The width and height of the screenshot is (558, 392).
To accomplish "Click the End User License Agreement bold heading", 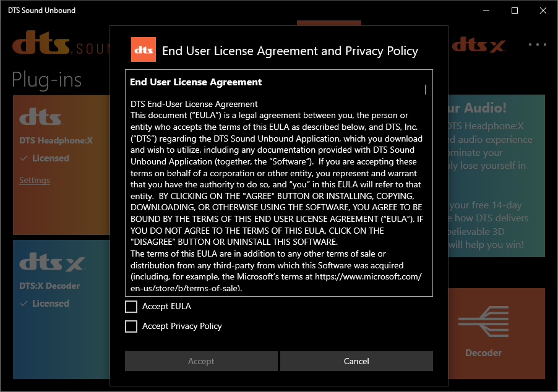I will [195, 82].
